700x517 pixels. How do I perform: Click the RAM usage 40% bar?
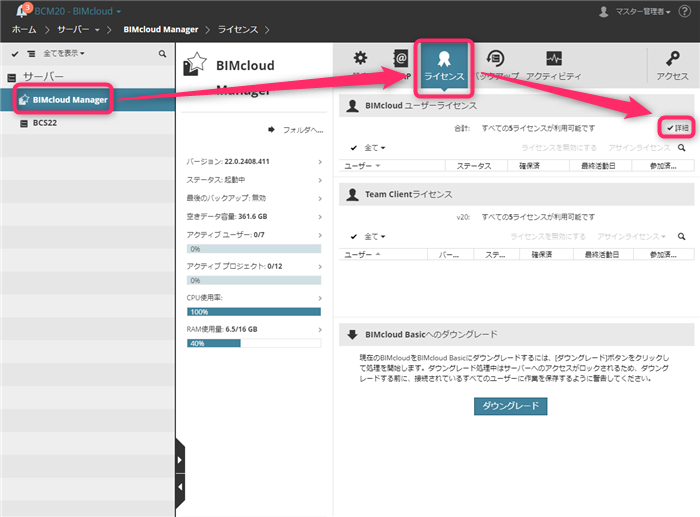click(254, 343)
